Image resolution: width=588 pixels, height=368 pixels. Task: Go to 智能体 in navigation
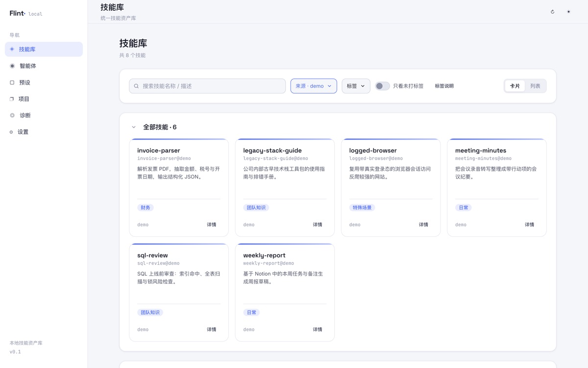tap(44, 66)
